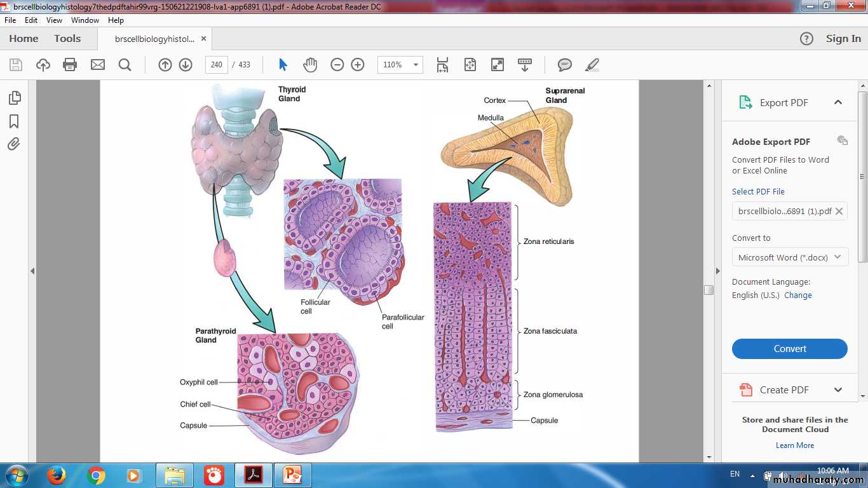Click the Print file icon

coord(70,65)
